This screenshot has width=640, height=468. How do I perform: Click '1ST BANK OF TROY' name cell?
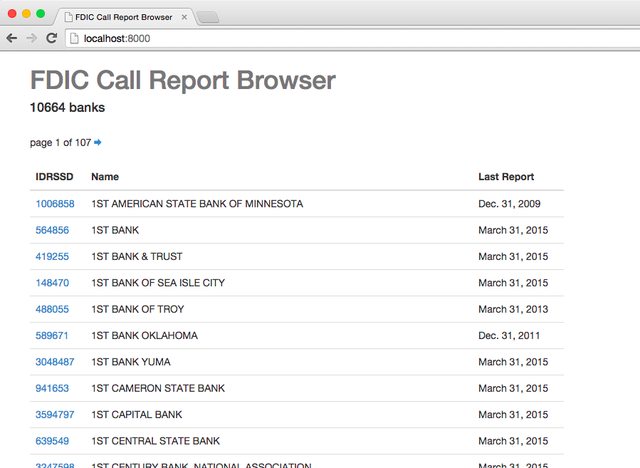pyautogui.click(x=138, y=309)
